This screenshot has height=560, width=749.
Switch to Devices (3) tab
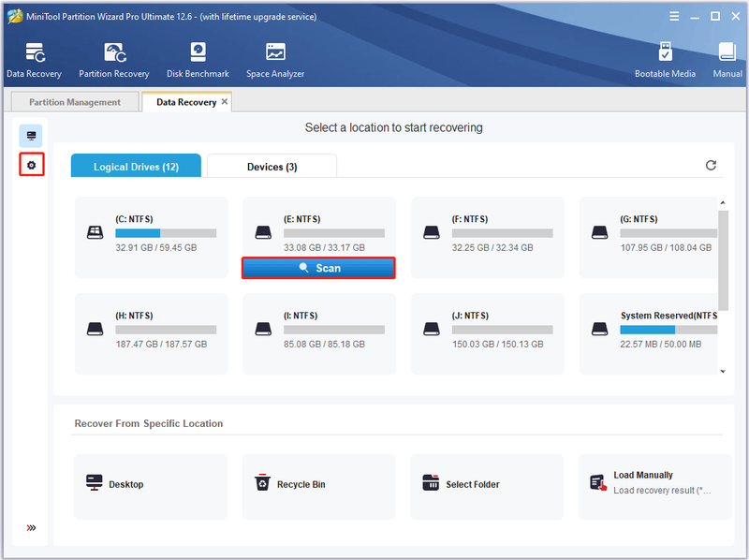(x=272, y=167)
